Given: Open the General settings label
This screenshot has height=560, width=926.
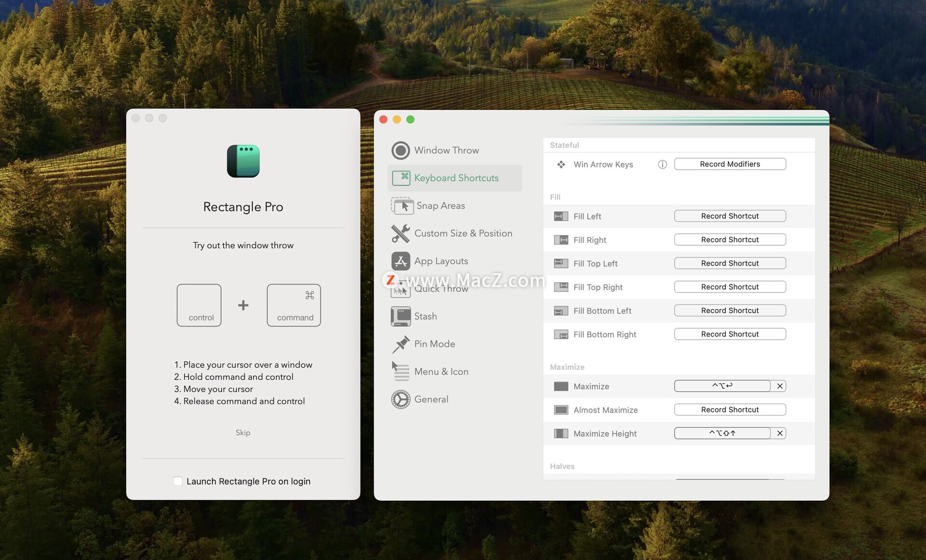Looking at the screenshot, I should tap(431, 400).
